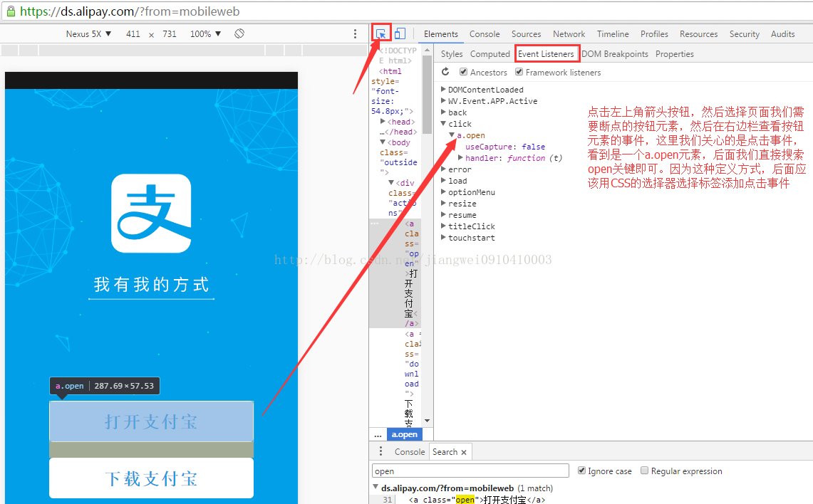The width and height of the screenshot is (813, 504).
Task: Open the drawer Console tab
Action: (x=410, y=452)
